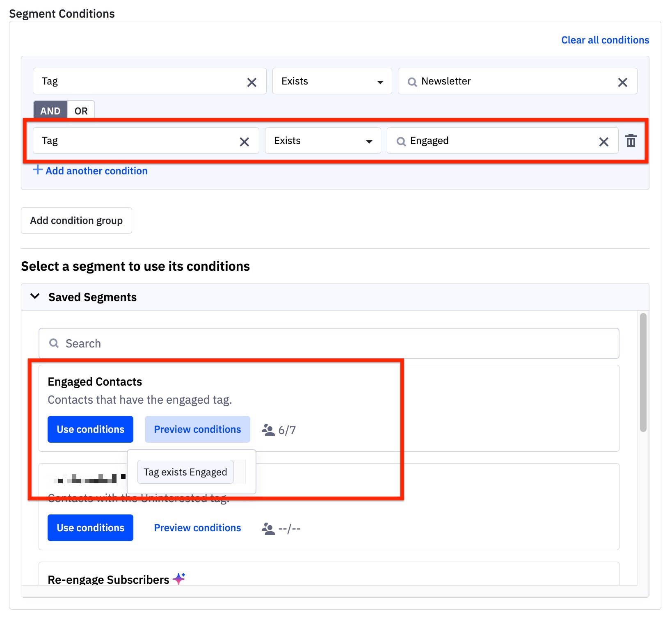The width and height of the screenshot is (672, 617).
Task: Click the plus icon to add condition
Action: (37, 170)
